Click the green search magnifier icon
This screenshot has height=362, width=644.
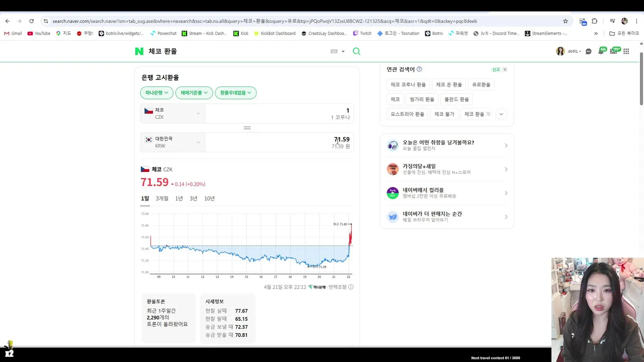(356, 51)
